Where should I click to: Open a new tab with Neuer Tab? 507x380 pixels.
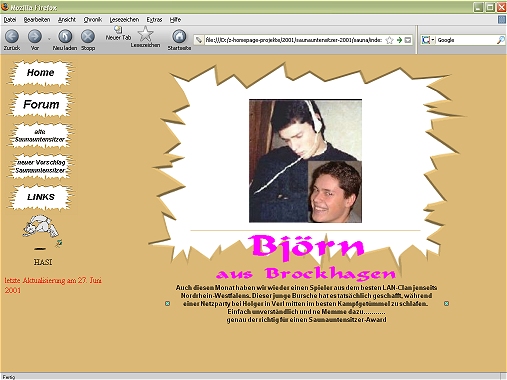point(118,33)
